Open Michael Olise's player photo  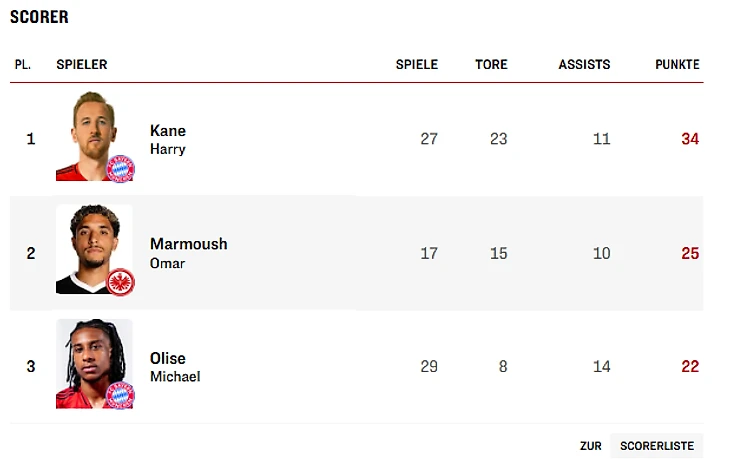[x=90, y=358]
